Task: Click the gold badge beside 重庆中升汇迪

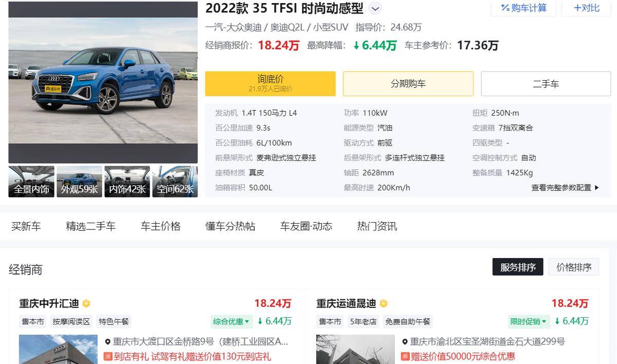Action: pyautogui.click(x=86, y=303)
